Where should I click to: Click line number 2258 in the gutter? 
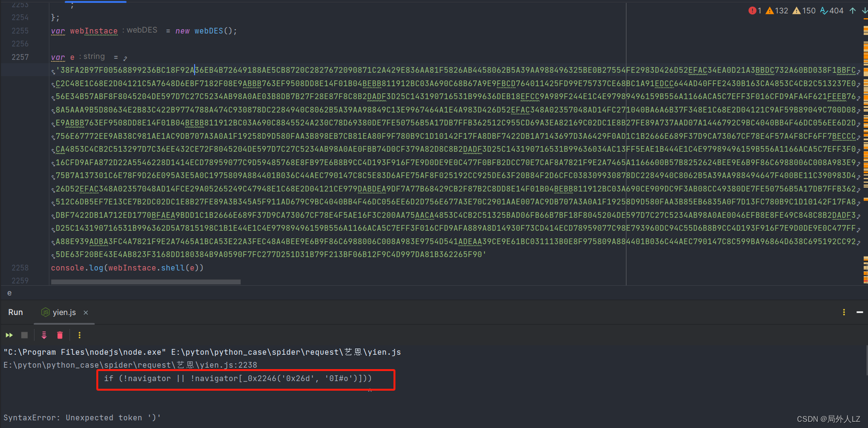tap(20, 268)
